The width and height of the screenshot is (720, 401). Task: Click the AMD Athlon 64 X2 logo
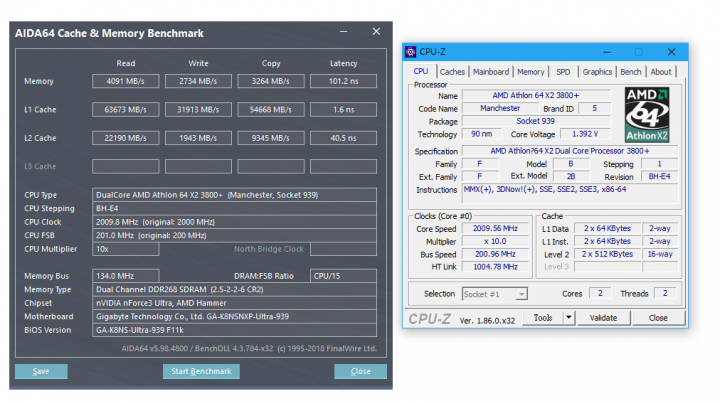coord(647,115)
